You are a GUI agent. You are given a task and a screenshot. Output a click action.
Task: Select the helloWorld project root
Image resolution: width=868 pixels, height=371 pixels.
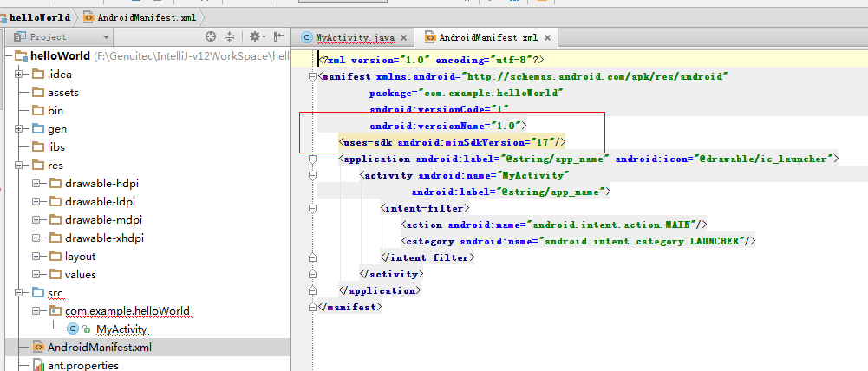click(61, 56)
